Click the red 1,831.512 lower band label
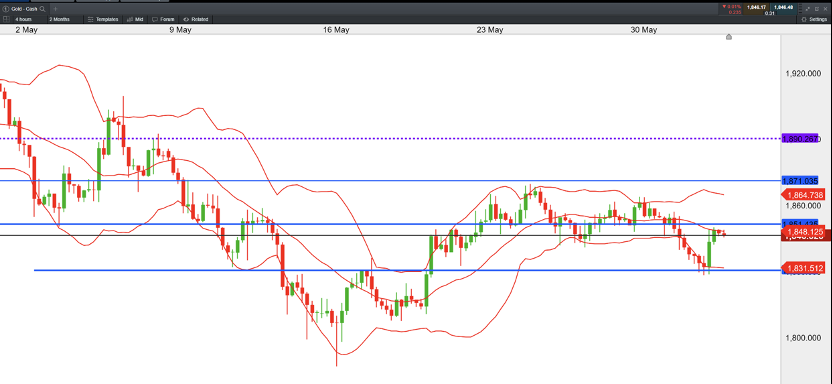This screenshot has width=832, height=384. pos(803,268)
